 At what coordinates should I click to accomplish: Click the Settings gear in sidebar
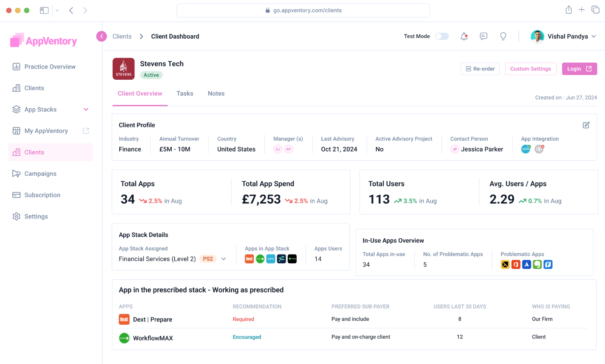[x=16, y=216]
